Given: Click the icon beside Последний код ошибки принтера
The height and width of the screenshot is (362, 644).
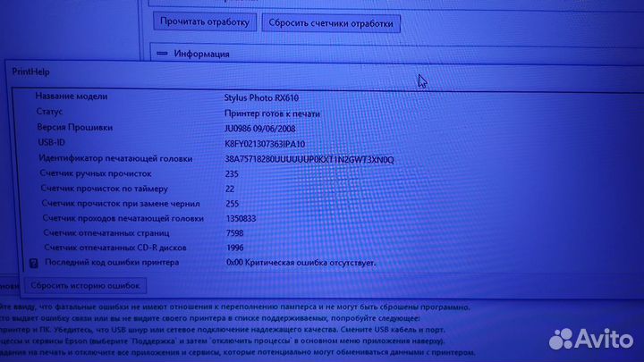Looking at the screenshot, I should click(34, 263).
